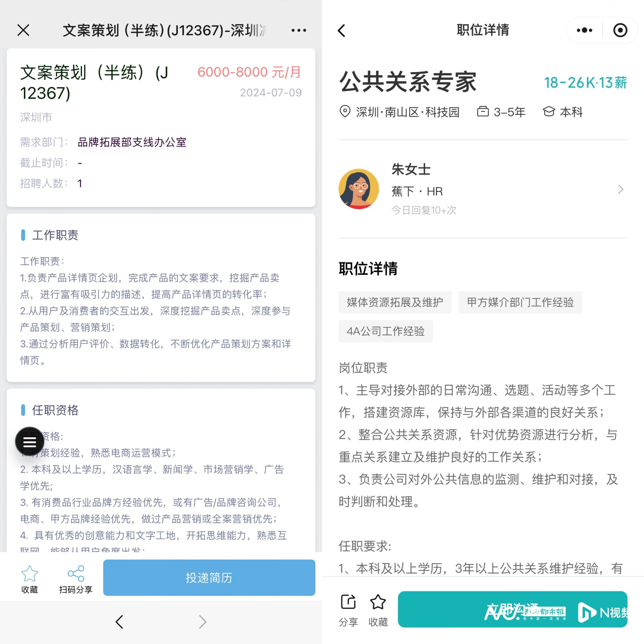Expand HR 朱女士 profile chevron
The height and width of the screenshot is (644, 644).
[x=620, y=189]
